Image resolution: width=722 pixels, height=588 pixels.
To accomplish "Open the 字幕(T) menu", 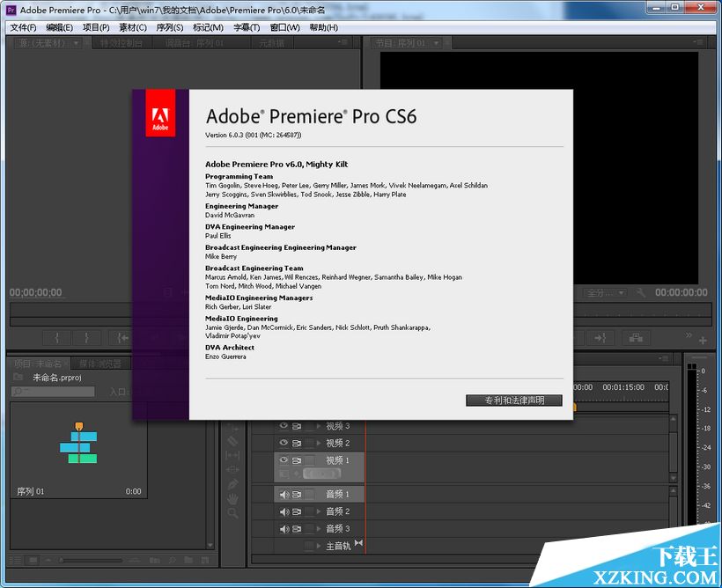I will tap(247, 27).
